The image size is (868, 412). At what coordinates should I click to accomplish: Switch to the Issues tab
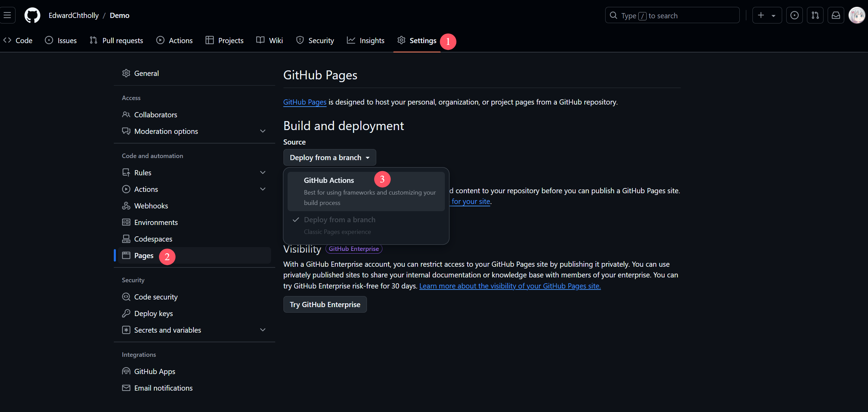pos(61,40)
